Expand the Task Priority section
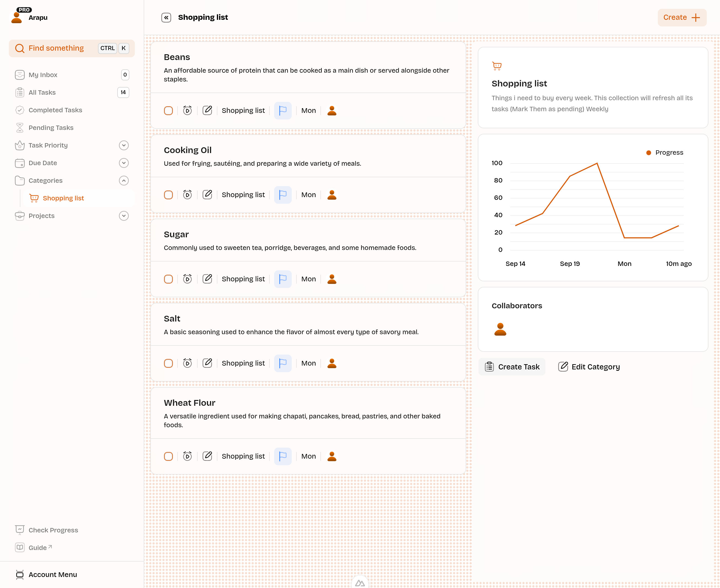 [x=124, y=145]
